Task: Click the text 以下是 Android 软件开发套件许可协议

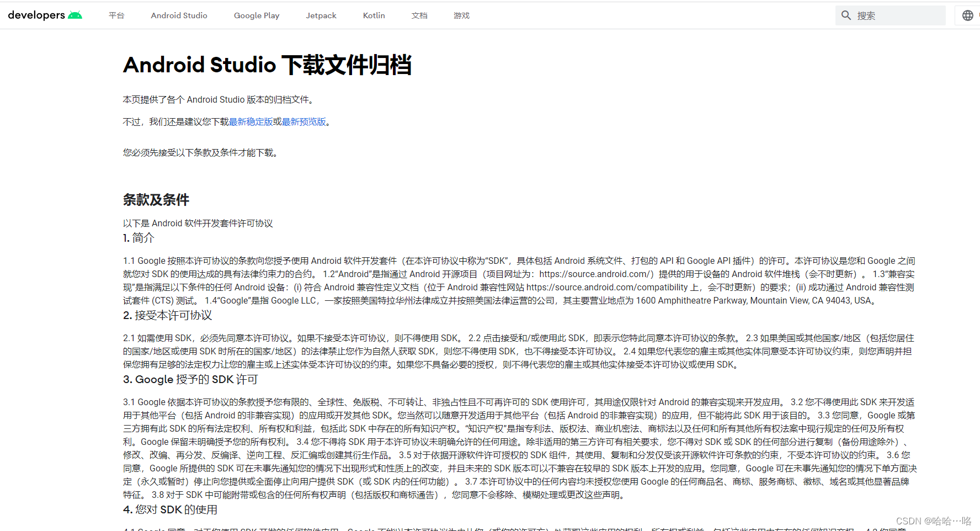Action: coord(198,223)
